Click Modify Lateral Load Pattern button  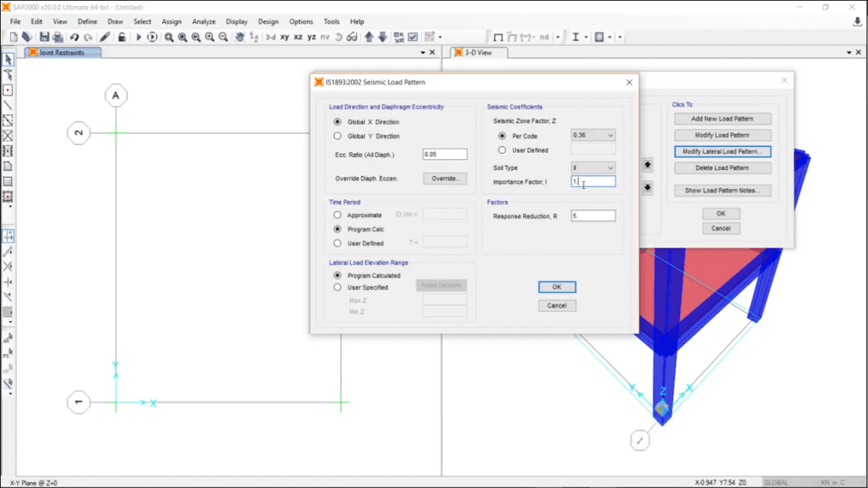(x=723, y=151)
